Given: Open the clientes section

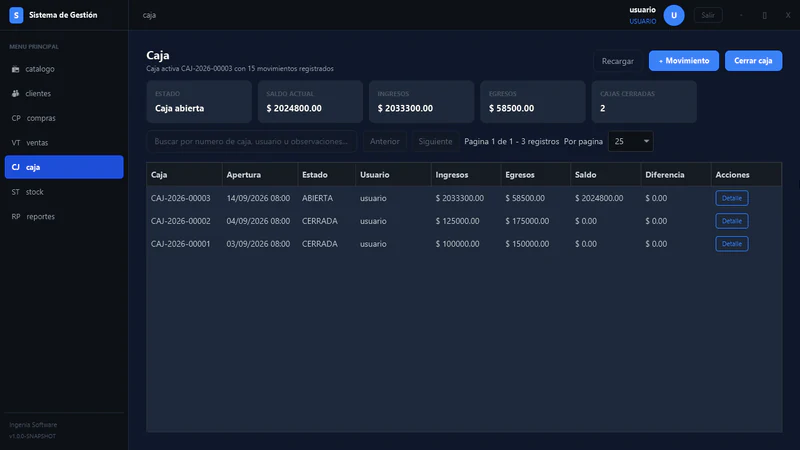Looking at the screenshot, I should [x=64, y=93].
